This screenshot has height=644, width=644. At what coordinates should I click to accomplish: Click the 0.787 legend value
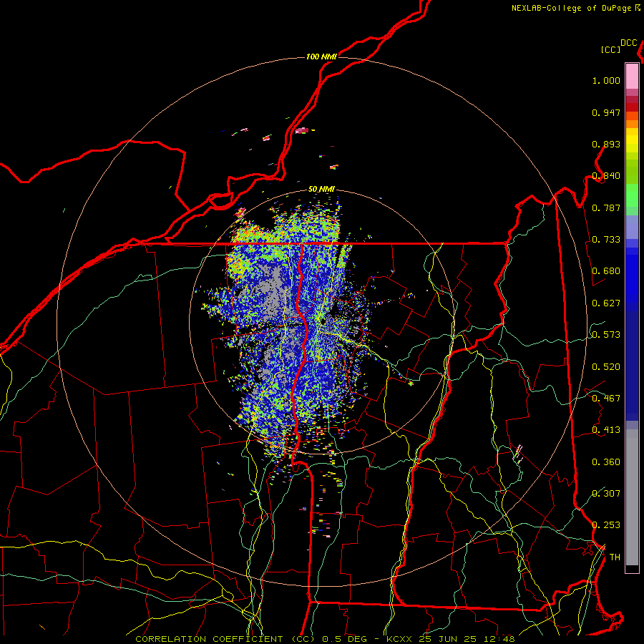(x=606, y=208)
